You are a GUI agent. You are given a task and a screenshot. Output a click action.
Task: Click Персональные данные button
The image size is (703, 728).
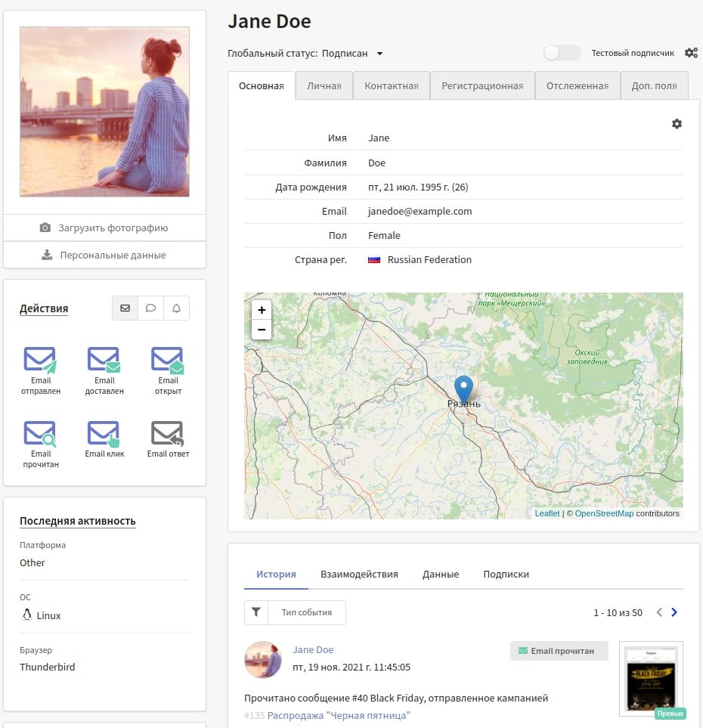coord(104,255)
